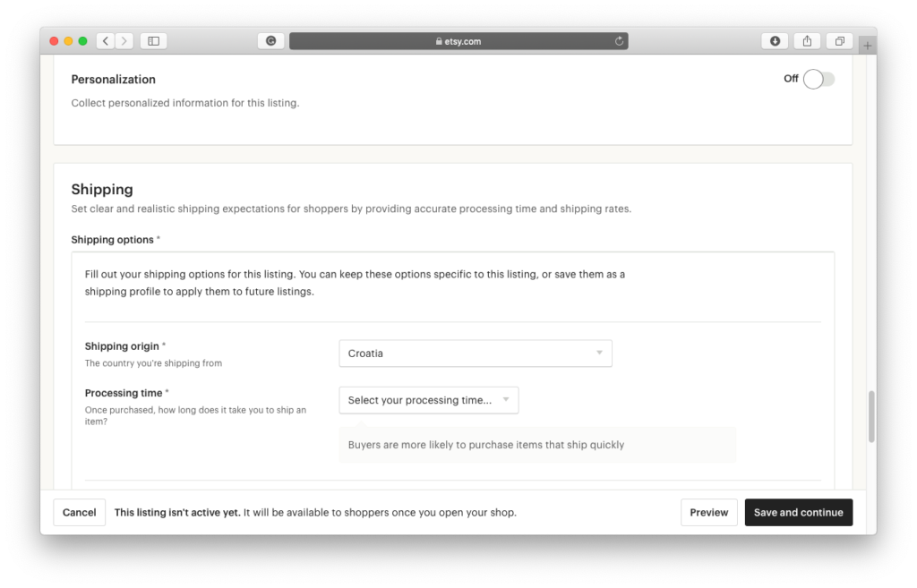This screenshot has width=917, height=588.
Task: Open the Share menu in Safari
Action: click(x=807, y=40)
